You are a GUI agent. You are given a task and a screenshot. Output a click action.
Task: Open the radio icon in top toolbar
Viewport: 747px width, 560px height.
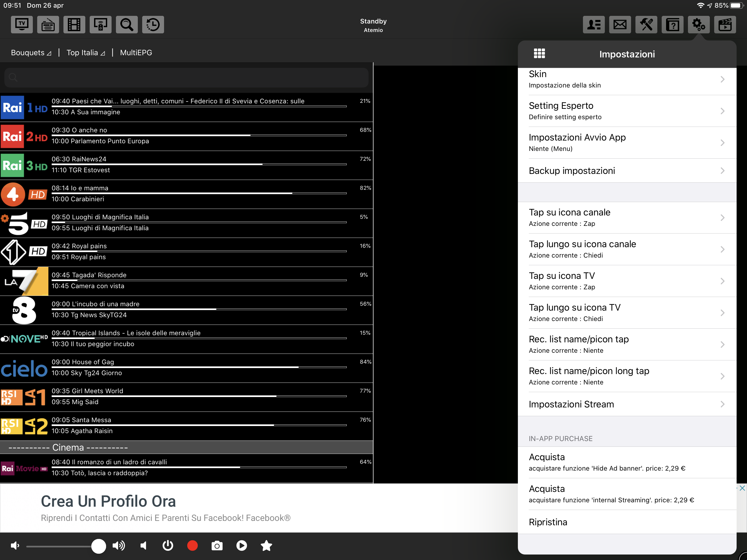48,24
